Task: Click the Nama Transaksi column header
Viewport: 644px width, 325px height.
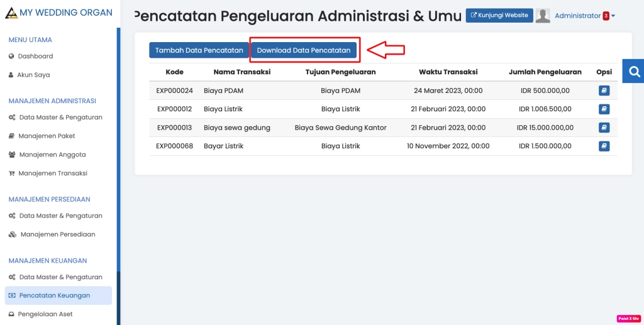Action: tap(242, 72)
